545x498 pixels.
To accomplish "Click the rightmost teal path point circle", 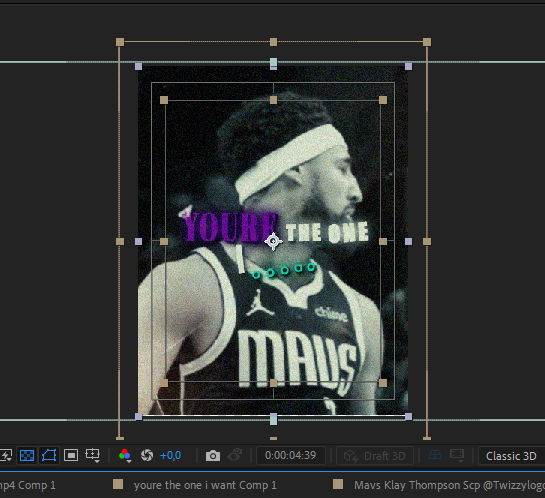I will (x=311, y=267).
